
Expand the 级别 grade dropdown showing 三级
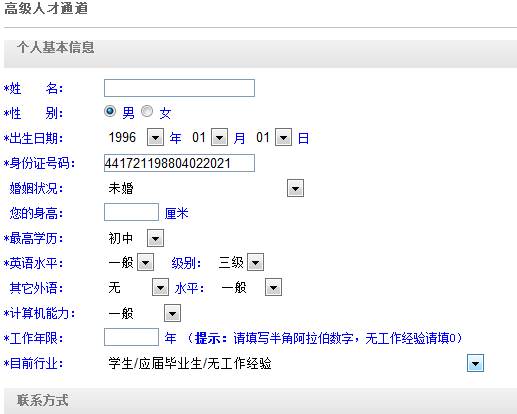point(256,262)
